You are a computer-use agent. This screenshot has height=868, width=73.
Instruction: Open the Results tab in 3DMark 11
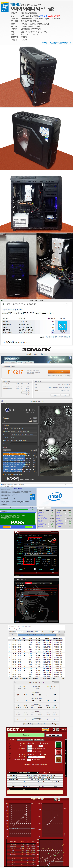pos(20,362)
